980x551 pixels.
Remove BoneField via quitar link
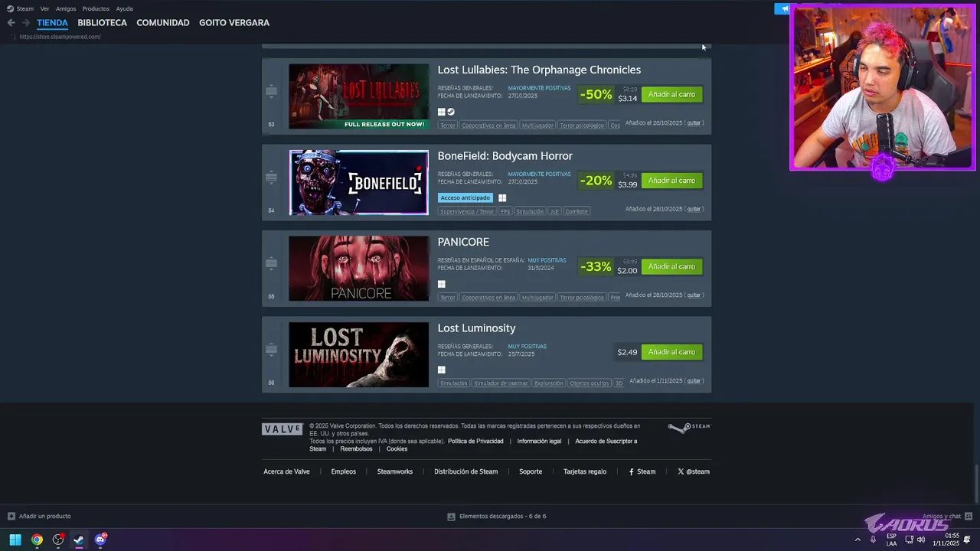pos(694,209)
